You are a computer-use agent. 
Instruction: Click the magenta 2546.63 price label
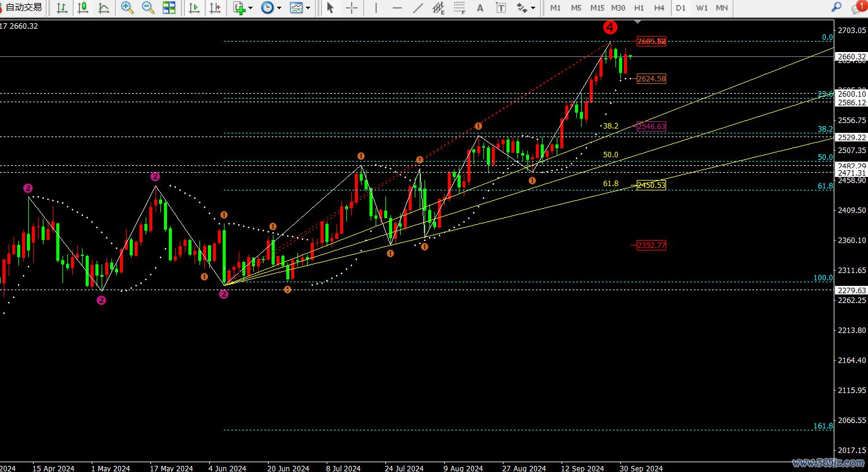click(x=651, y=126)
